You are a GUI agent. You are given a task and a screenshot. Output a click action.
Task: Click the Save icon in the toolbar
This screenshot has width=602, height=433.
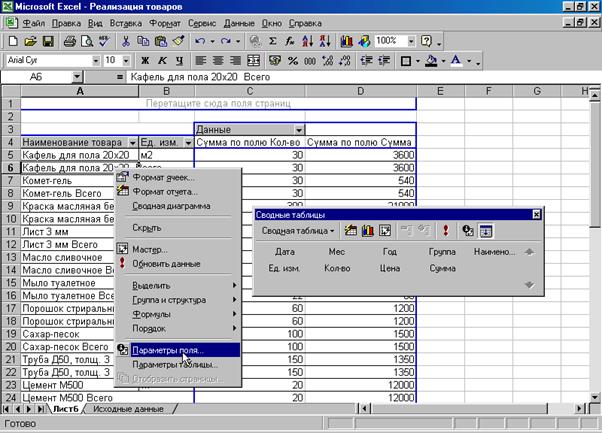[49, 41]
